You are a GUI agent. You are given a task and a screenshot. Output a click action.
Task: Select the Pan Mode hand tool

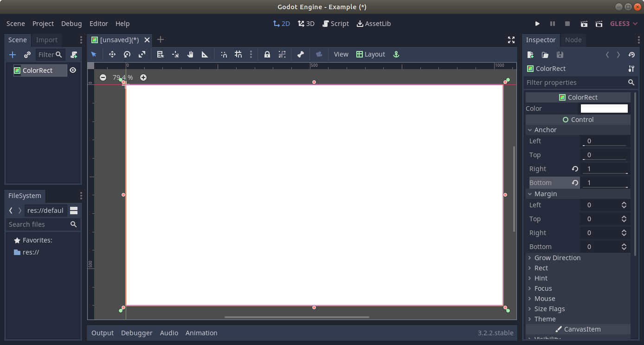click(190, 54)
